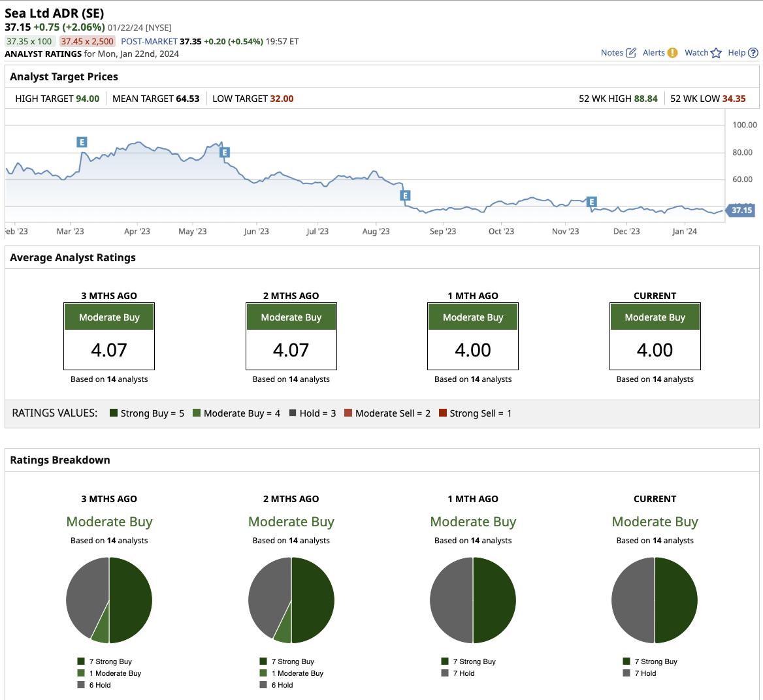Click the Watch star icon

click(x=716, y=53)
